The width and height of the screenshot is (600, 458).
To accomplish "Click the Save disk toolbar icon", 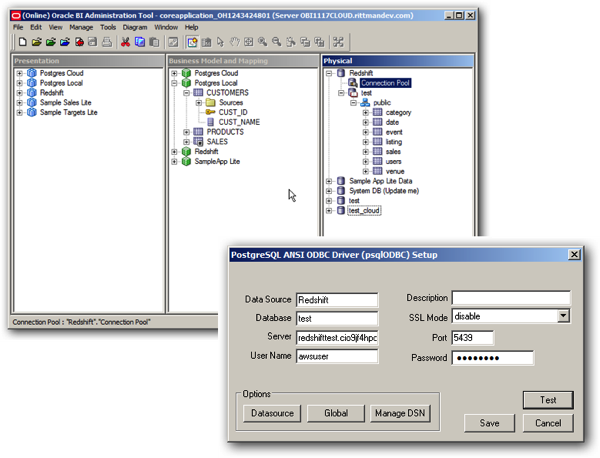I will 93,42.
